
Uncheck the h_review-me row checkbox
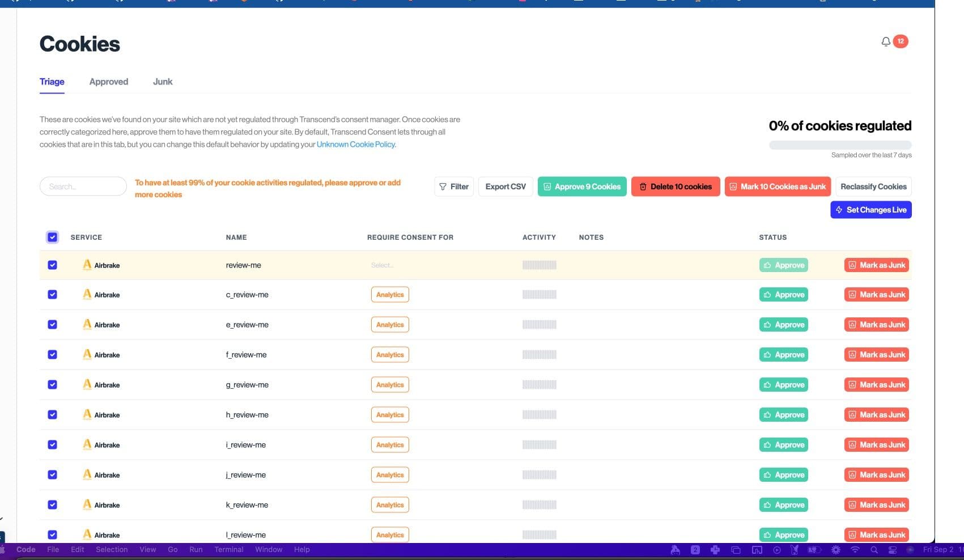click(52, 415)
